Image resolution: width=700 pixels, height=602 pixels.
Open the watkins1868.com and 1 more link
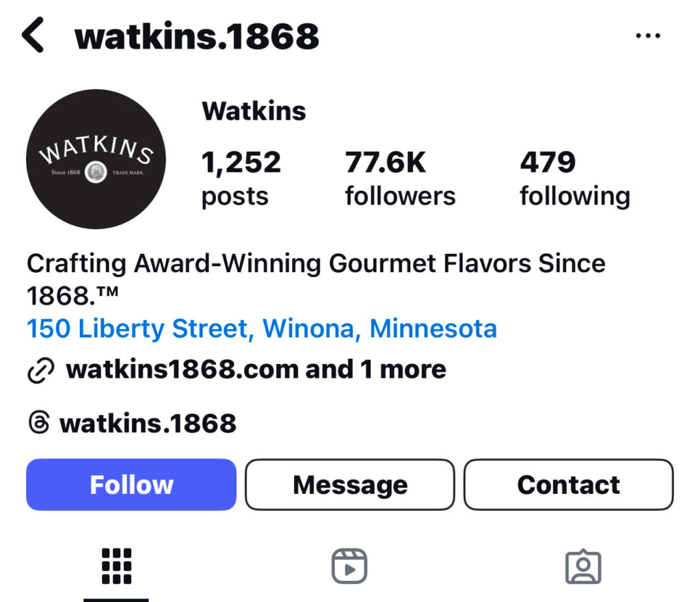(x=256, y=369)
